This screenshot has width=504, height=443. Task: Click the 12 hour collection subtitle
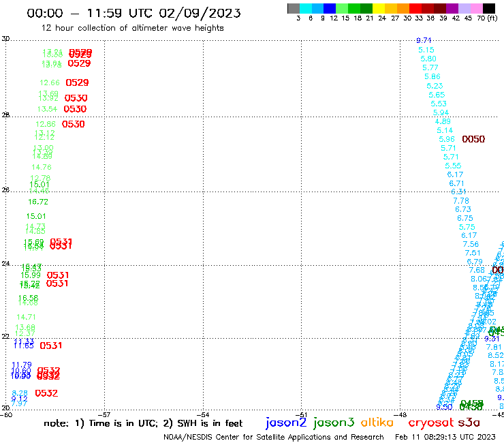(x=132, y=28)
